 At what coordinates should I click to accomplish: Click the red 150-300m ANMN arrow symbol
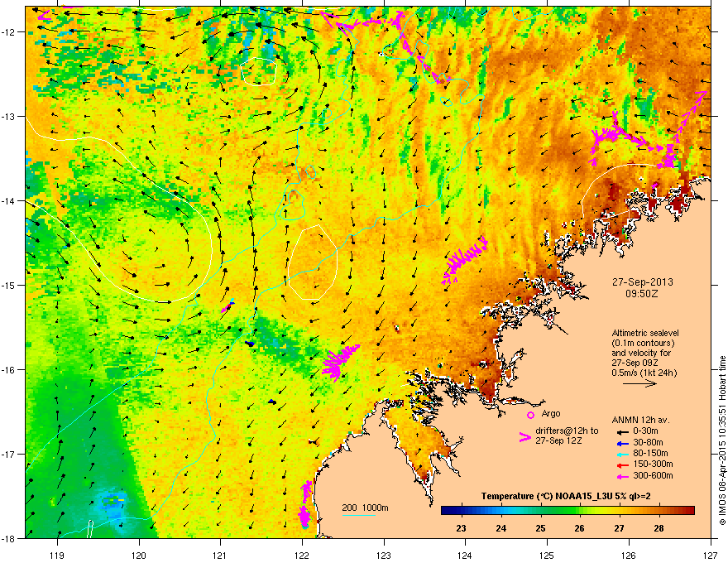tap(623, 465)
